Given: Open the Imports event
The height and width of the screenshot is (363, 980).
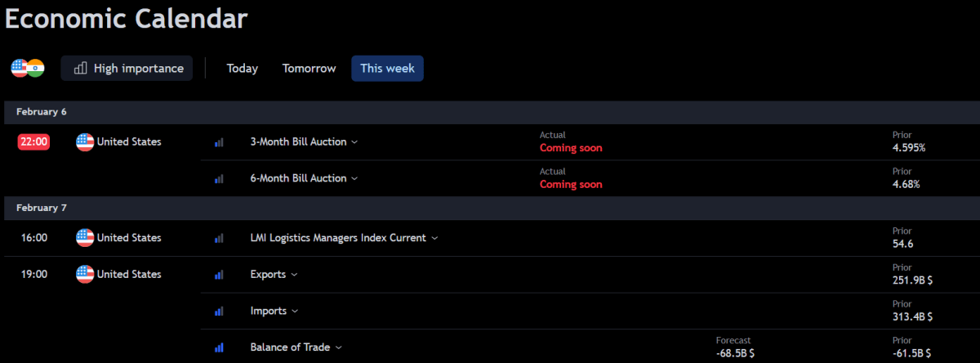Looking at the screenshot, I should pos(269,311).
